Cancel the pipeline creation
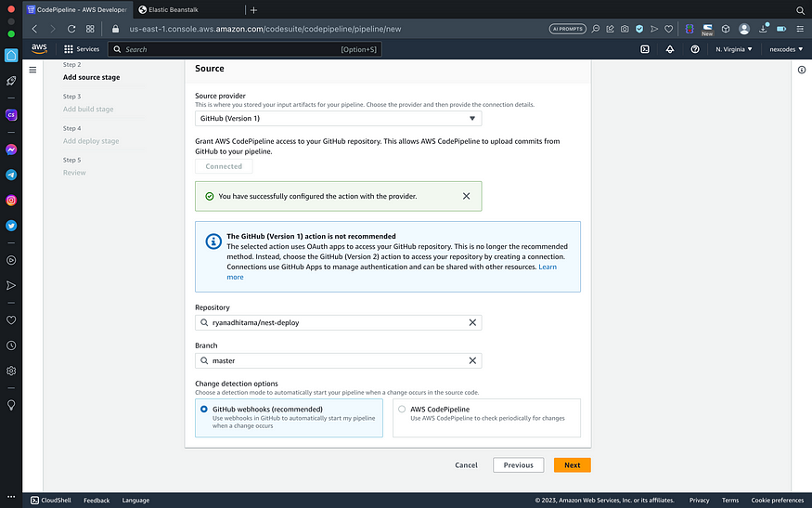This screenshot has height=508, width=812. click(466, 465)
